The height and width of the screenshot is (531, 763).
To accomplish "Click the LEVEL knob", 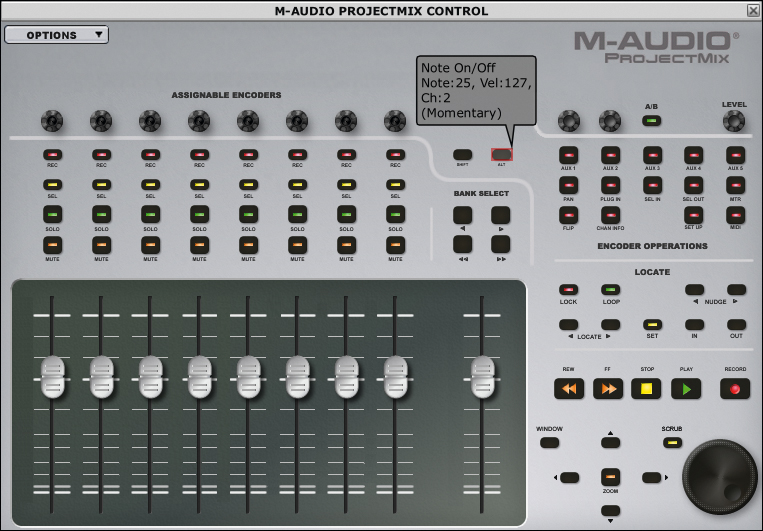I will pos(734,121).
